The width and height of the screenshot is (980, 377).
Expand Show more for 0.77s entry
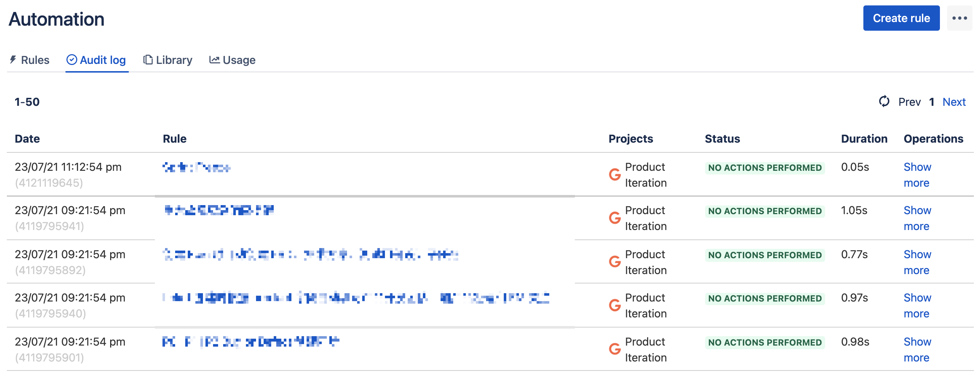tap(917, 262)
